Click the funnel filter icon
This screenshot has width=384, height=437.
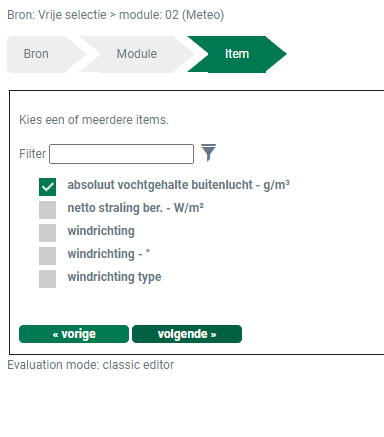pyautogui.click(x=209, y=153)
